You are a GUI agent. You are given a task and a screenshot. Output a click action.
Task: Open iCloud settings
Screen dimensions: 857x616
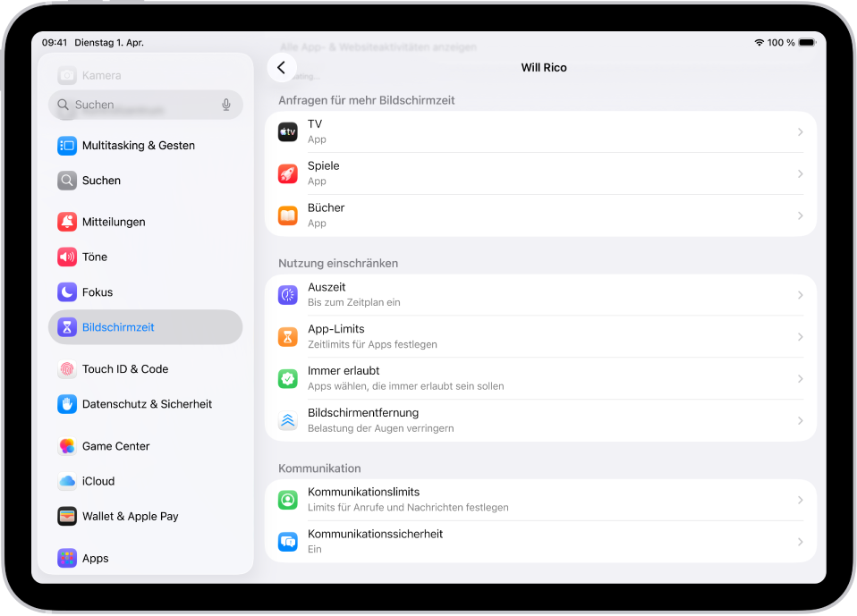[146, 481]
